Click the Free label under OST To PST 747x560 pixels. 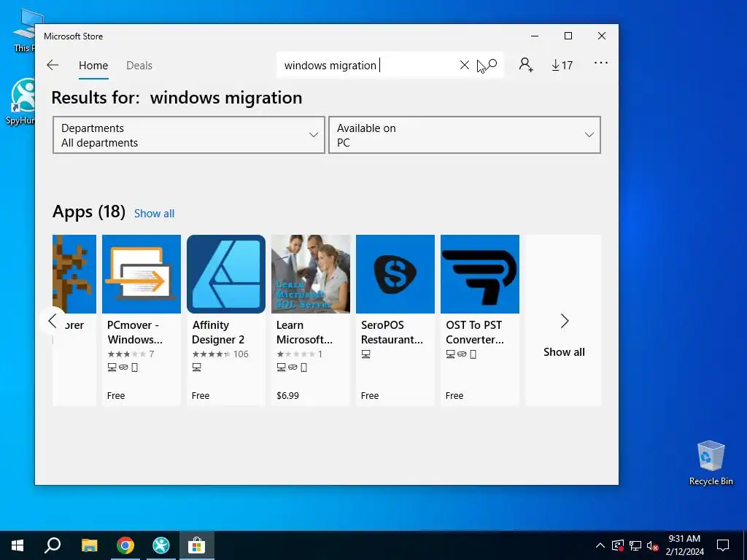(x=454, y=396)
